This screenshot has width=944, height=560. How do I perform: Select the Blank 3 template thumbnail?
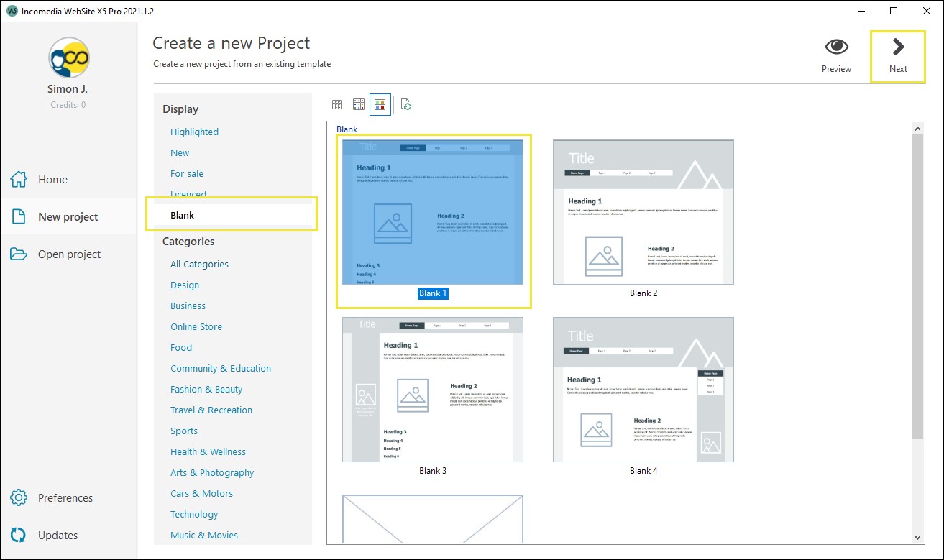(x=433, y=390)
